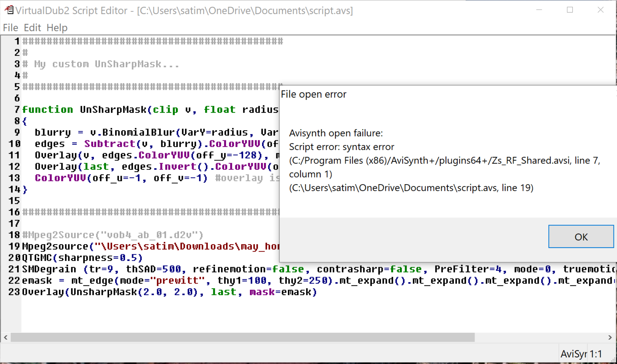This screenshot has width=617, height=364.
Task: Close the Script Editor window
Action: (601, 10)
